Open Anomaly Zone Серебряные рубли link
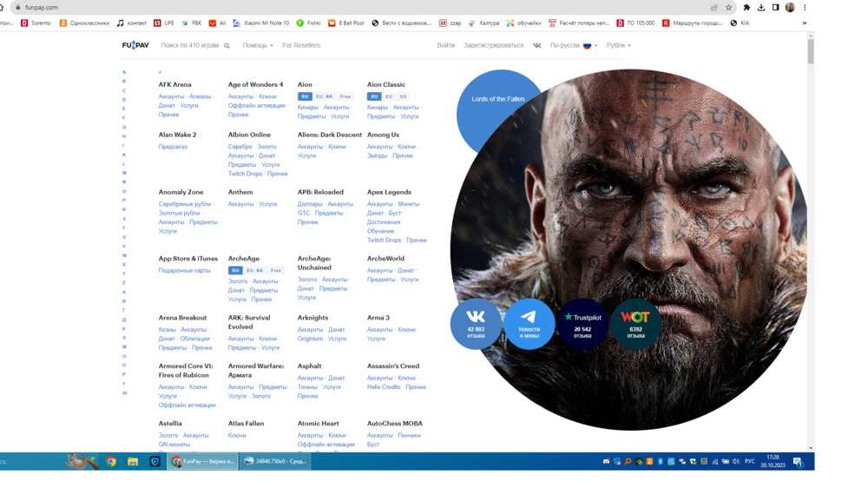The height and width of the screenshot is (488, 868). (184, 204)
